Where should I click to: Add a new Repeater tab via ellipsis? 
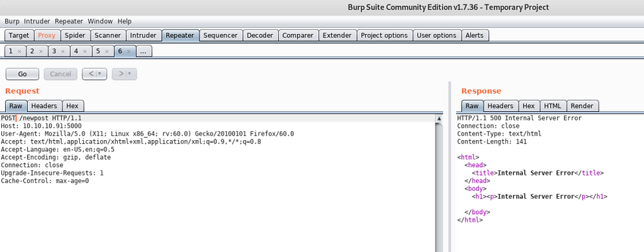tap(144, 51)
